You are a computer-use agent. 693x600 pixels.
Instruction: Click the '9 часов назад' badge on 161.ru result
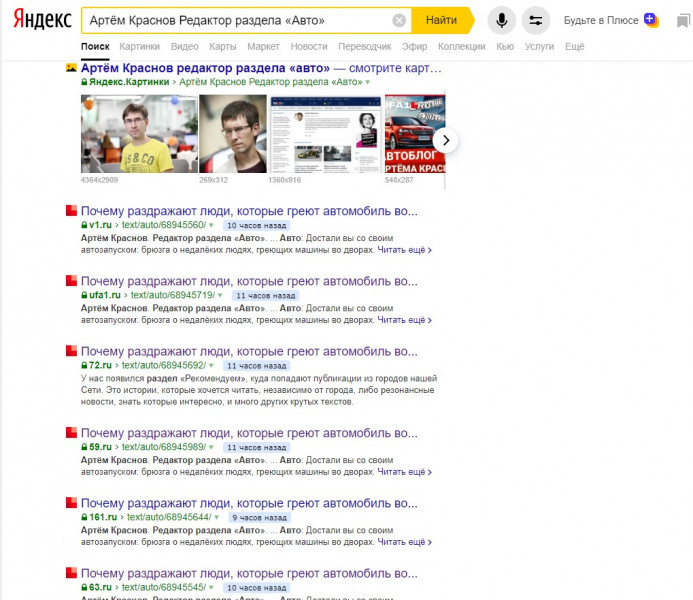(x=259, y=517)
